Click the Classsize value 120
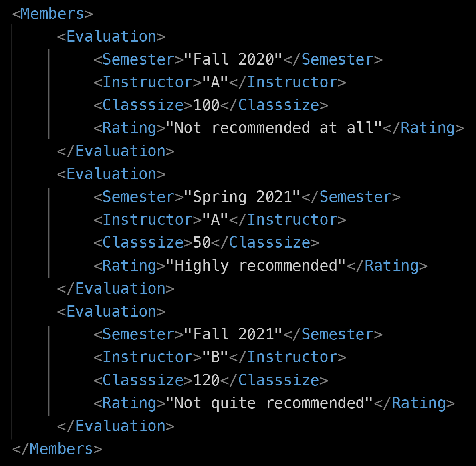 coord(206,380)
